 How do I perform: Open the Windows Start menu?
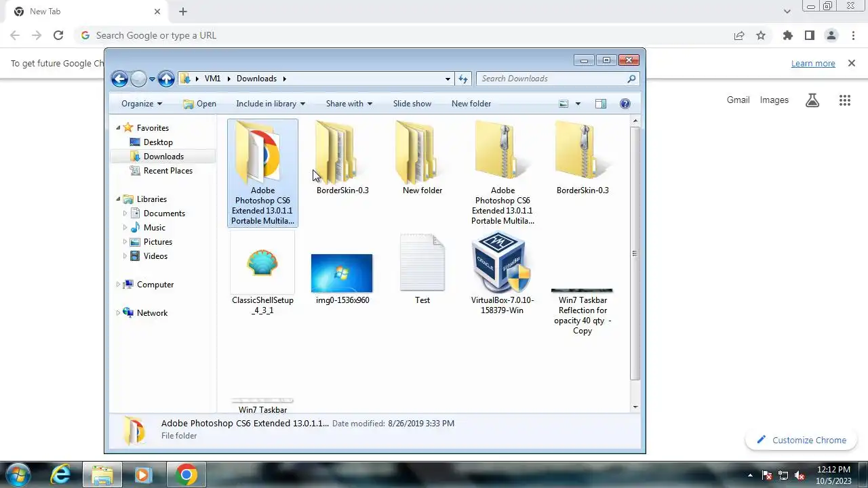click(x=18, y=474)
